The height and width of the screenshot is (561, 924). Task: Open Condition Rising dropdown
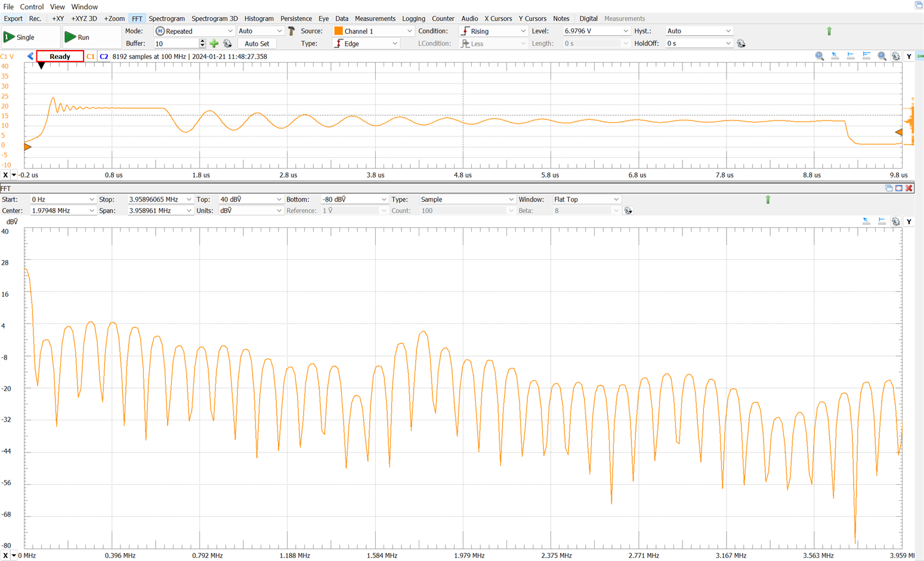493,31
